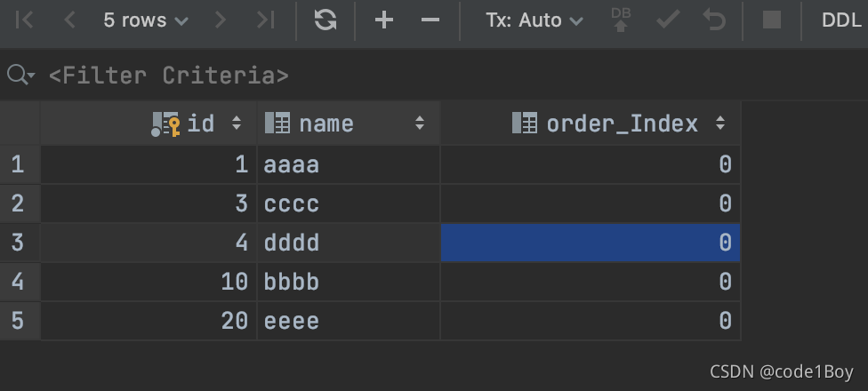Select the name cell containing 'bbbb'

click(x=347, y=282)
